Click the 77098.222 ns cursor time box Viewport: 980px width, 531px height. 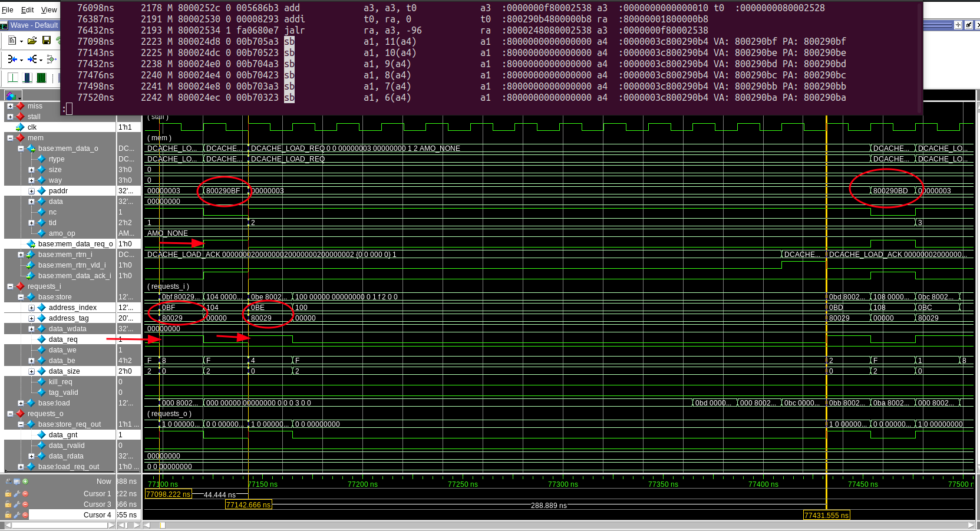click(x=169, y=494)
